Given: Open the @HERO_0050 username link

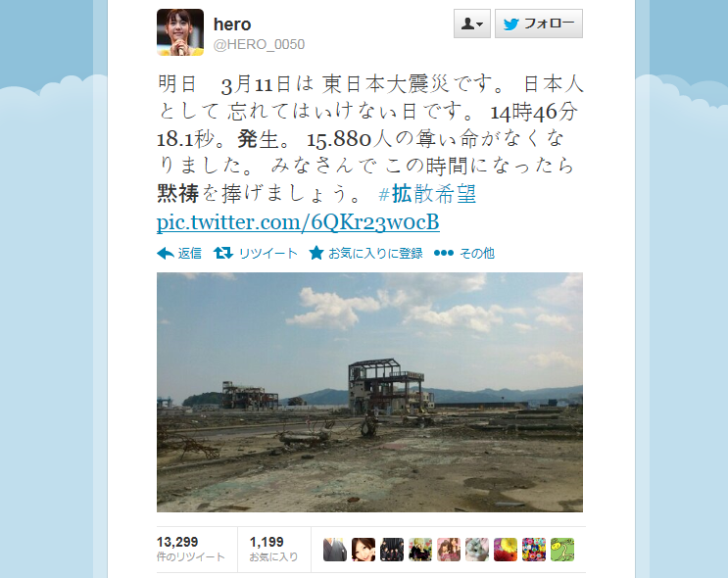Looking at the screenshot, I should (259, 44).
